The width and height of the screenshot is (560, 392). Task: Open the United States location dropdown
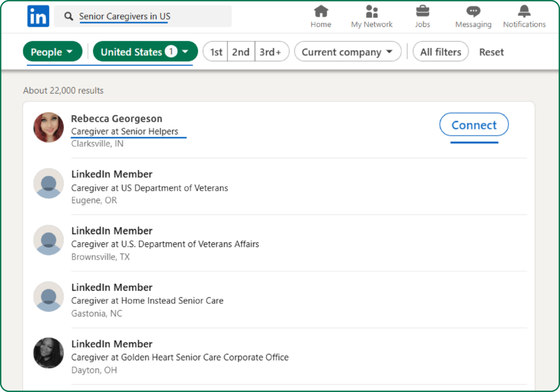coord(145,52)
